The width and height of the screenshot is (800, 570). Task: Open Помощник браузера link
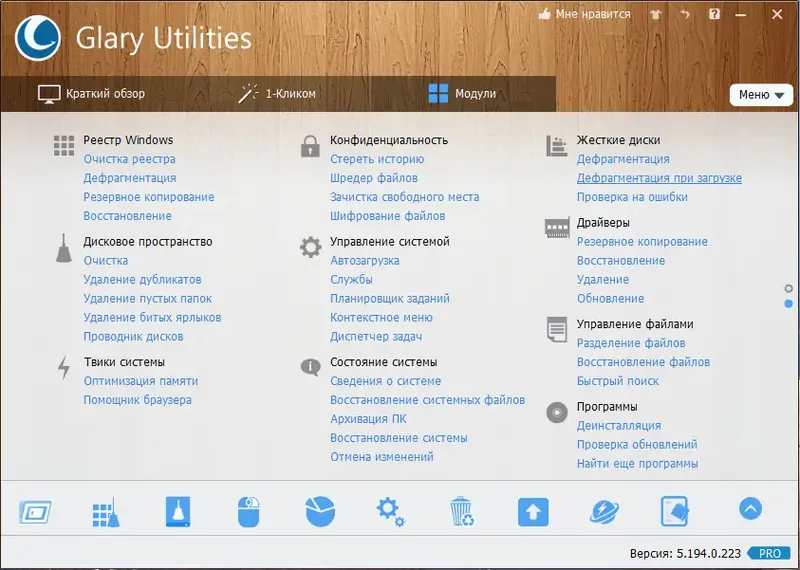(x=138, y=400)
